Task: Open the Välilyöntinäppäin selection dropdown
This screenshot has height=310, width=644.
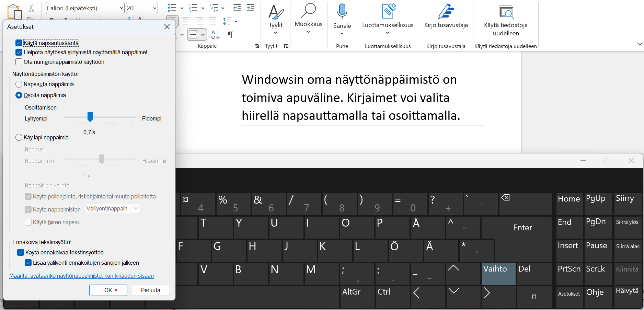Action: point(112,208)
